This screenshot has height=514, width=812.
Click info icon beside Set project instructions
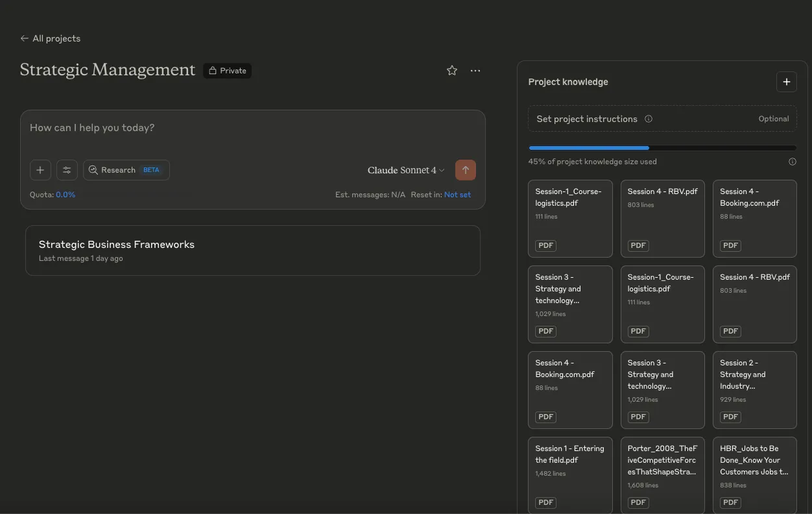[649, 119]
